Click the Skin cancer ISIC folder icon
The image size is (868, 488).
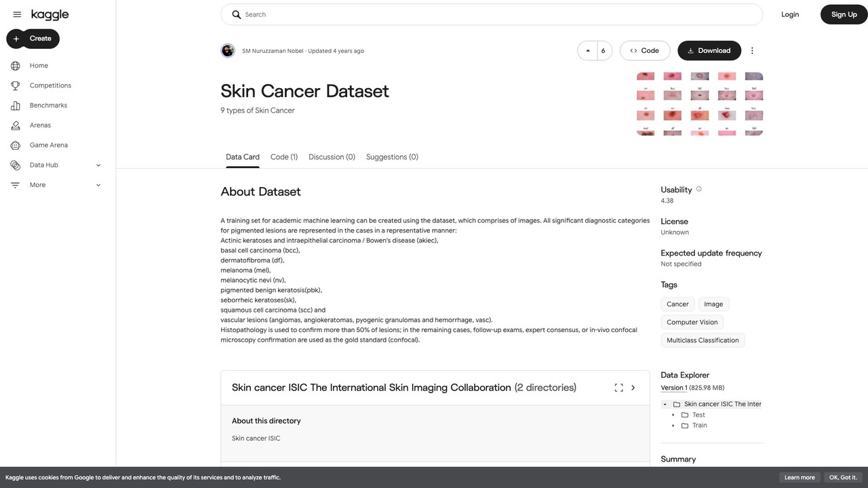(x=676, y=404)
